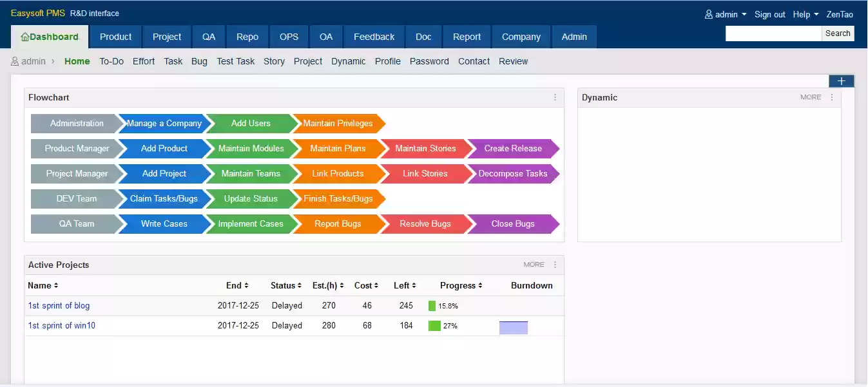Image resolution: width=868 pixels, height=387 pixels.
Task: Click the user icon beside admin at top right
Action: click(x=709, y=14)
